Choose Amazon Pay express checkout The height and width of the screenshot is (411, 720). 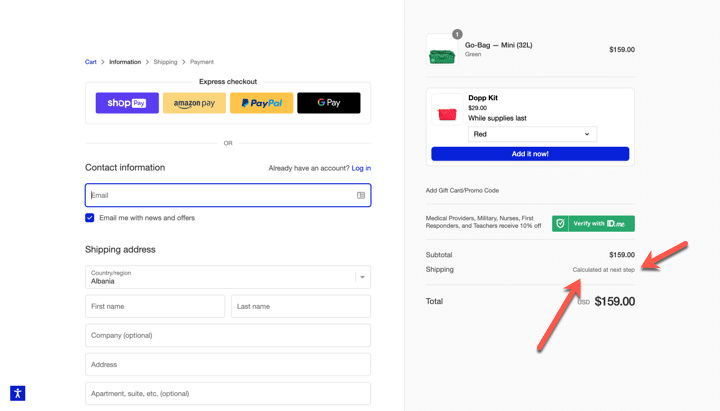coord(194,103)
